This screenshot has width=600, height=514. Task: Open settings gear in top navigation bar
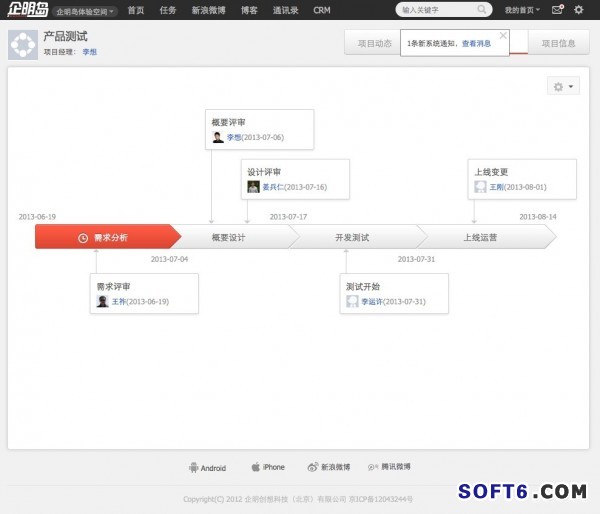point(578,10)
